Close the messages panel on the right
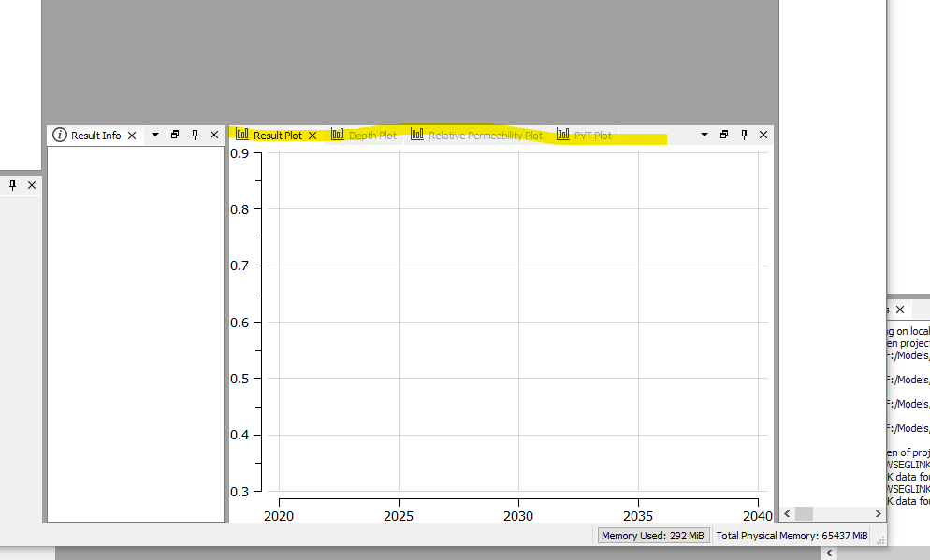930x560 pixels. [x=899, y=309]
